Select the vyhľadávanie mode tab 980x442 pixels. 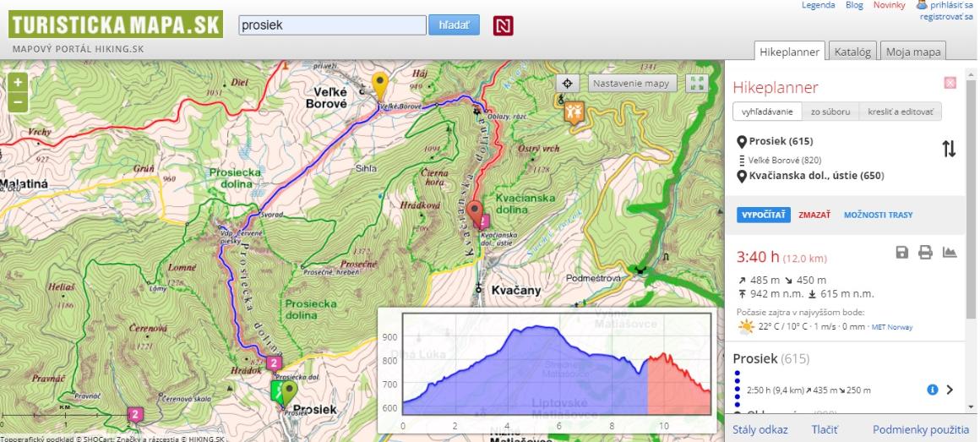(767, 112)
